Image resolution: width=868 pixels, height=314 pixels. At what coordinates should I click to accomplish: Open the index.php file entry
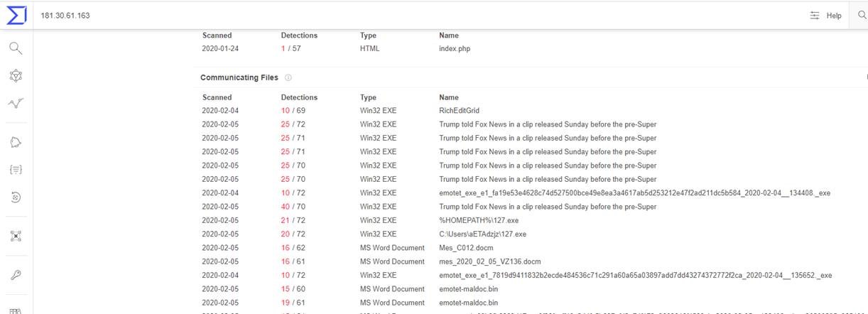[x=455, y=49]
